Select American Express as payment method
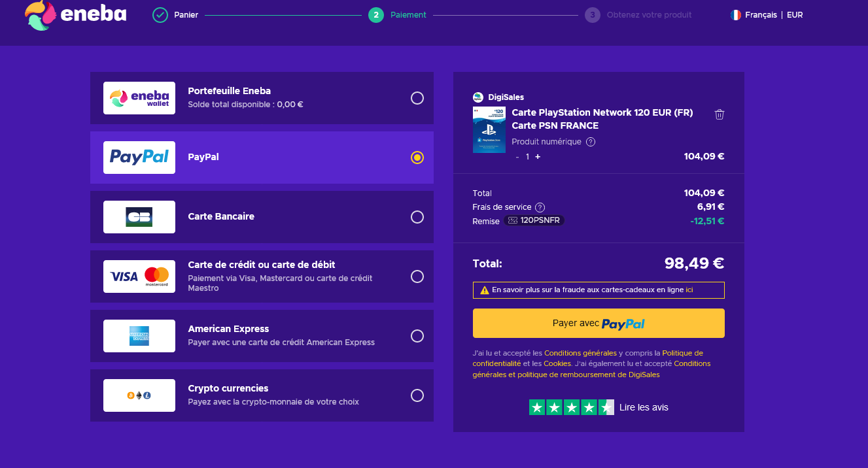 coord(417,335)
